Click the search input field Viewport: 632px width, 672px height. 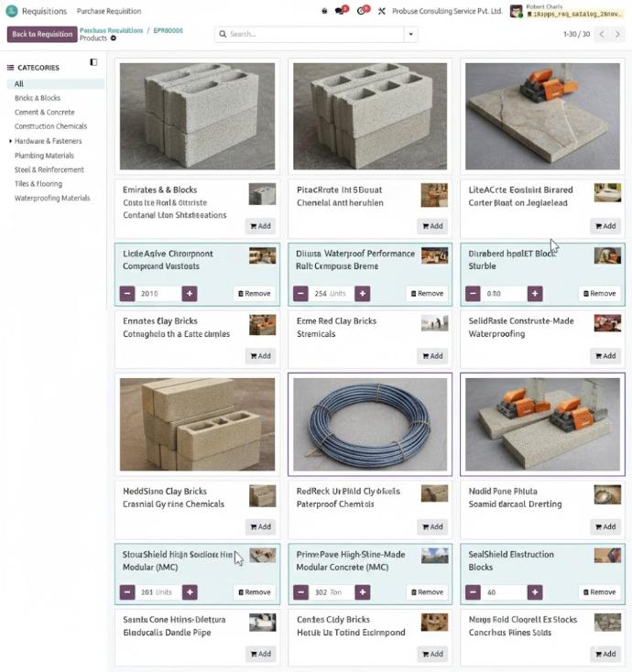tap(311, 34)
